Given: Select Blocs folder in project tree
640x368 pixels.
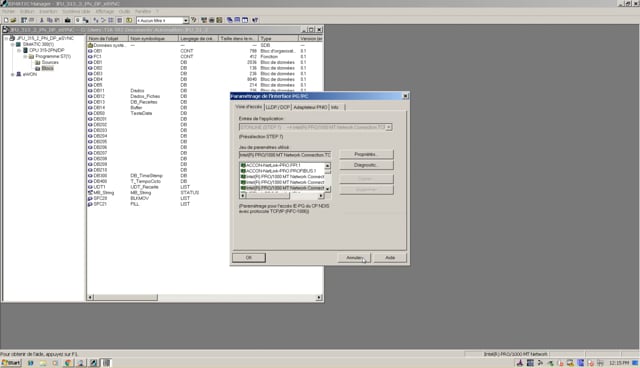Looking at the screenshot, I should [47, 68].
